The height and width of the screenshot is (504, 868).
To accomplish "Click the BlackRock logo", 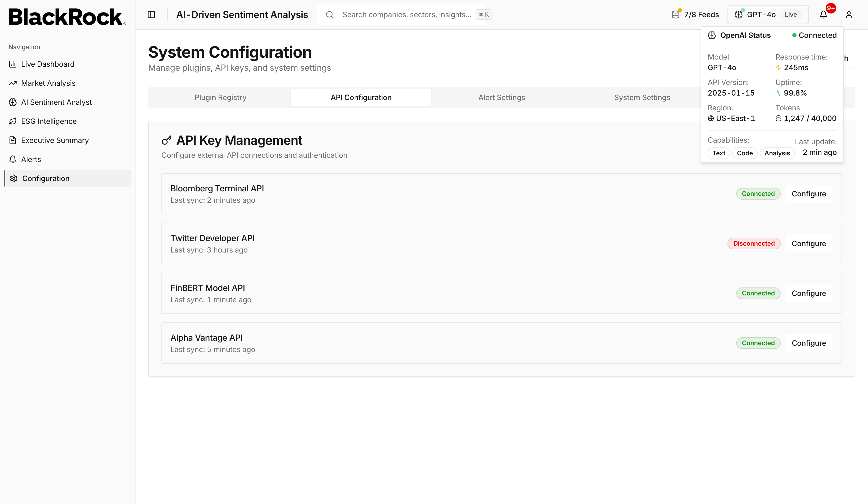I will coord(67,17).
